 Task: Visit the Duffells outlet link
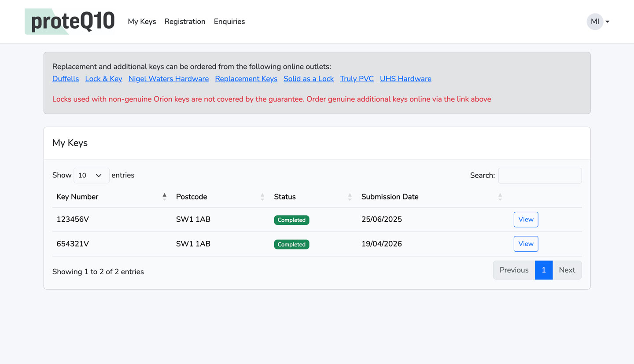pos(66,79)
